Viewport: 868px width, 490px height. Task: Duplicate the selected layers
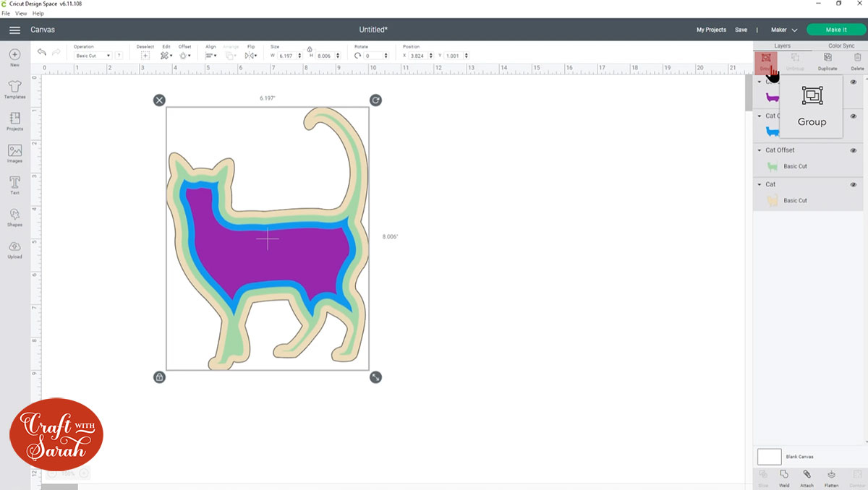tap(827, 60)
